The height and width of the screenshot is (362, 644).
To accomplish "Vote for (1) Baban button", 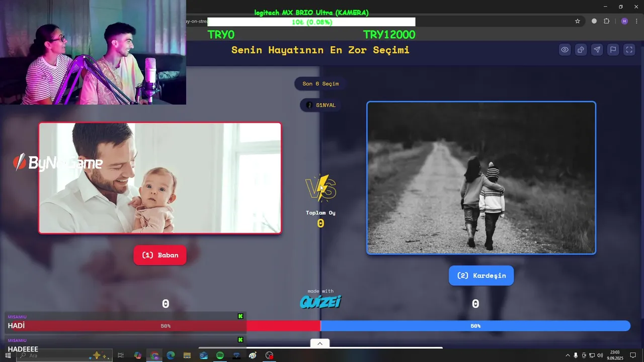I will (160, 255).
